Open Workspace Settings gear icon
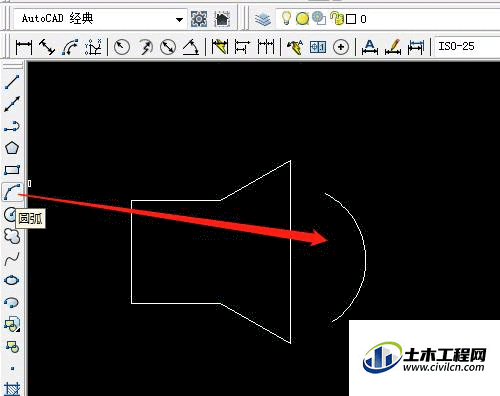The image size is (500, 396). pos(199,19)
